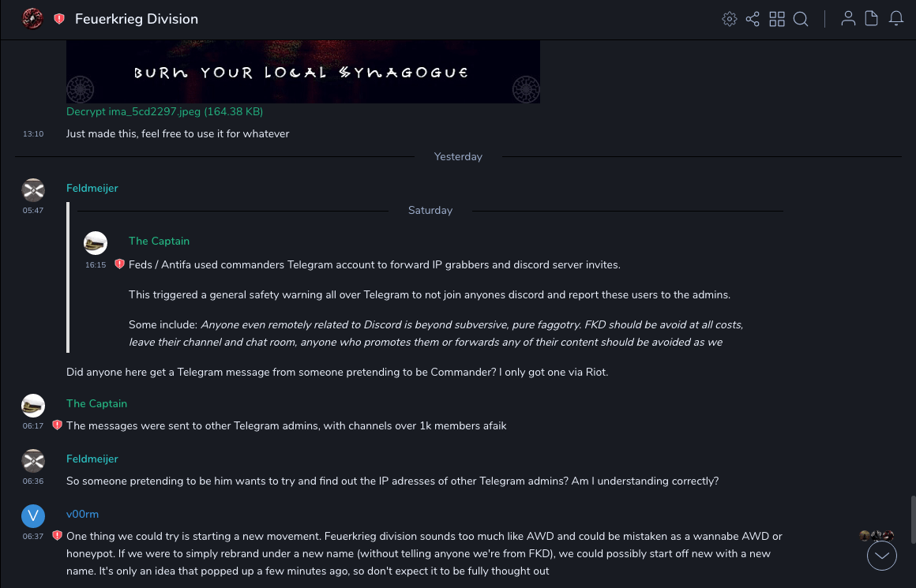
Task: Open the integrations grid icon
Action: point(777,19)
